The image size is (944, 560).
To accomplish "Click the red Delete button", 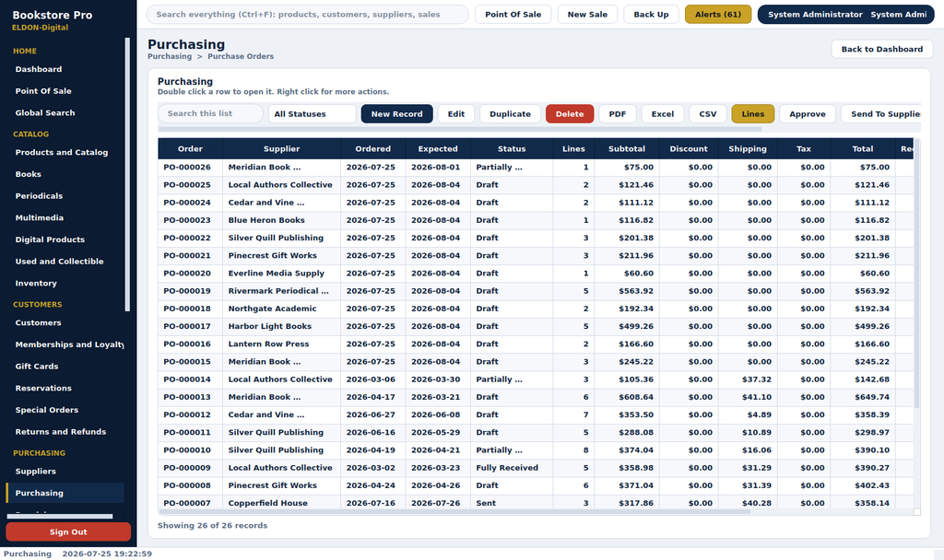I will point(570,113).
